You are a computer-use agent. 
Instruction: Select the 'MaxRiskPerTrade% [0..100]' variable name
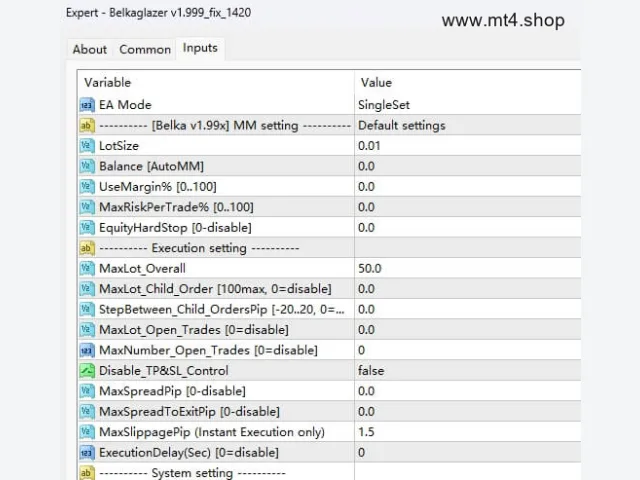pyautogui.click(x=176, y=207)
